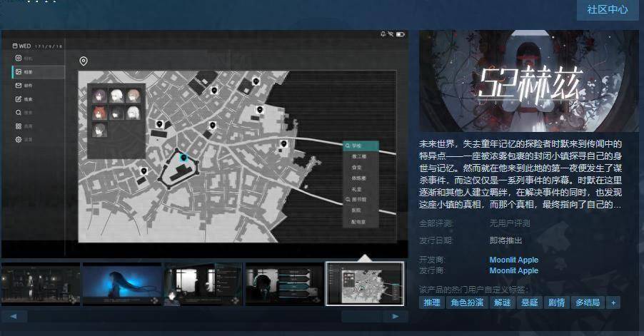
Task: Click the magnifier icon beside 学校
Action: 348,146
